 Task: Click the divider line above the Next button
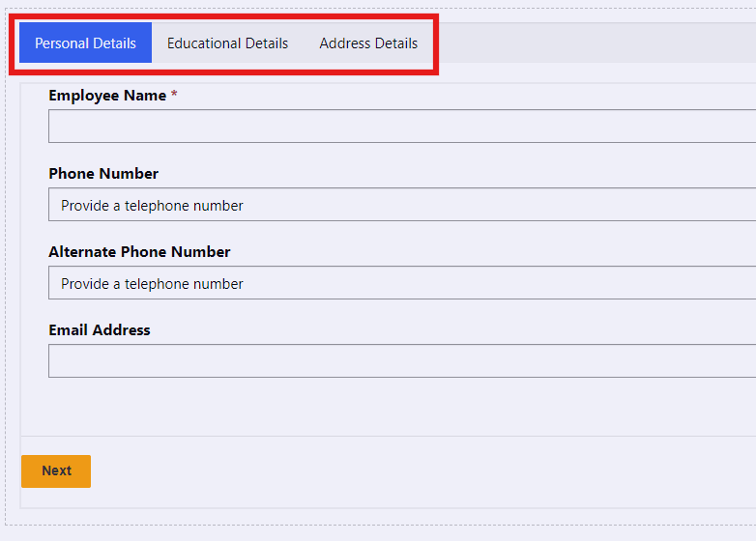(387, 437)
